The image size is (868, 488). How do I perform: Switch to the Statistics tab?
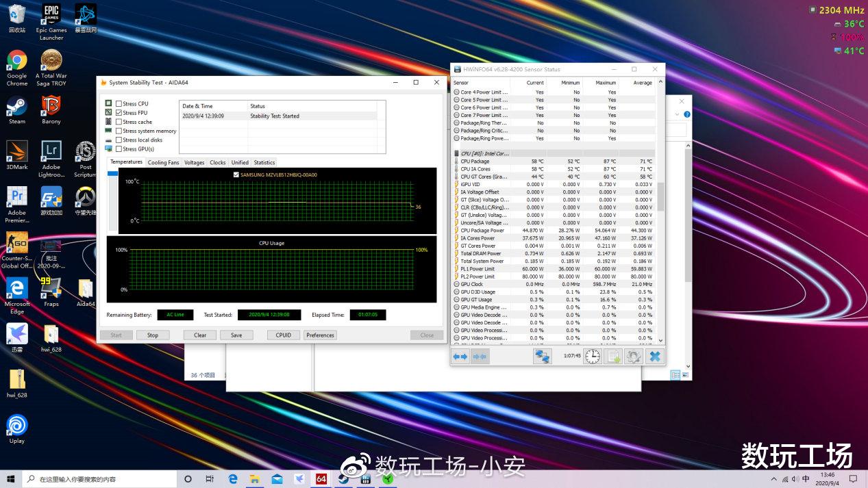point(264,163)
